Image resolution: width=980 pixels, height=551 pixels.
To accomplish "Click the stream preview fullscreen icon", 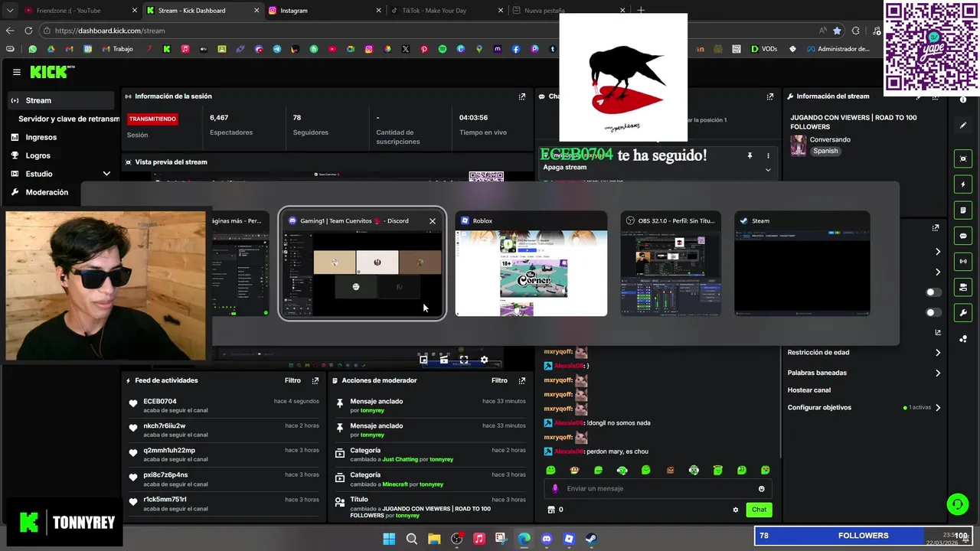I will coord(464,359).
